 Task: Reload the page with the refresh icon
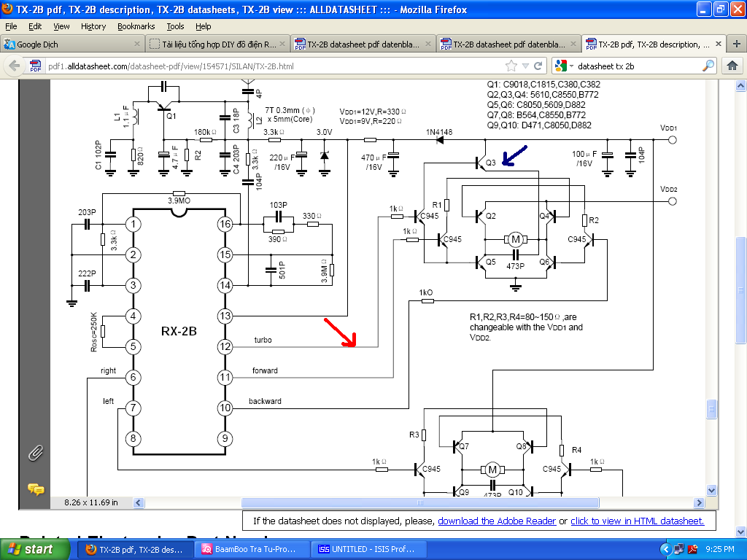pyautogui.click(x=538, y=66)
